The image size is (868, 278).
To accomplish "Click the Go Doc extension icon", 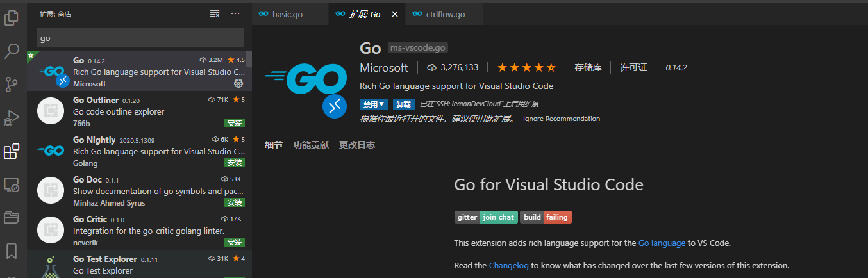I will (50, 190).
